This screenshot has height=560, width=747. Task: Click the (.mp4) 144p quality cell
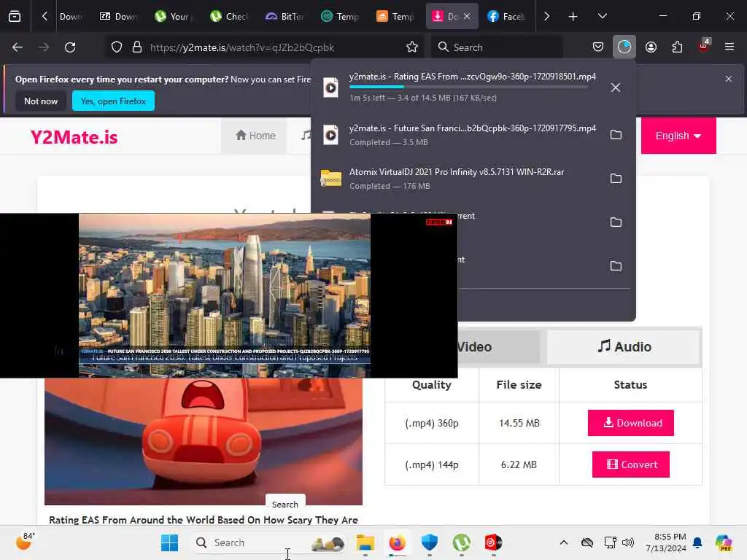(432, 464)
